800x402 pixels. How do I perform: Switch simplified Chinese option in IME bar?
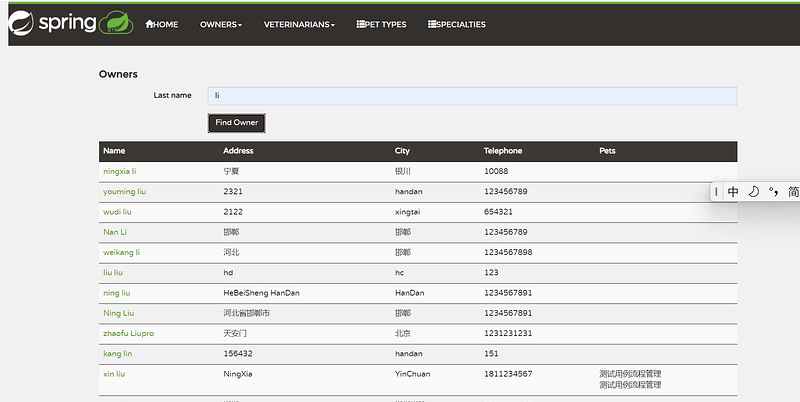(x=793, y=192)
